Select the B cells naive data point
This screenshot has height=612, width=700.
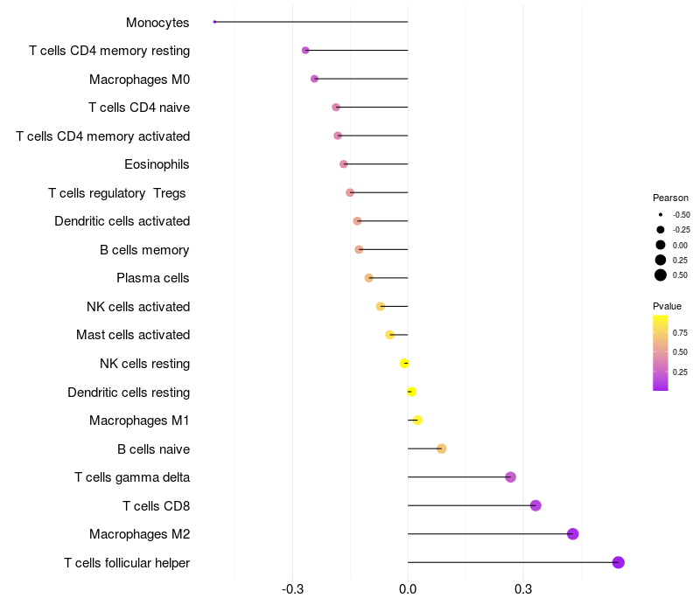[442, 449]
